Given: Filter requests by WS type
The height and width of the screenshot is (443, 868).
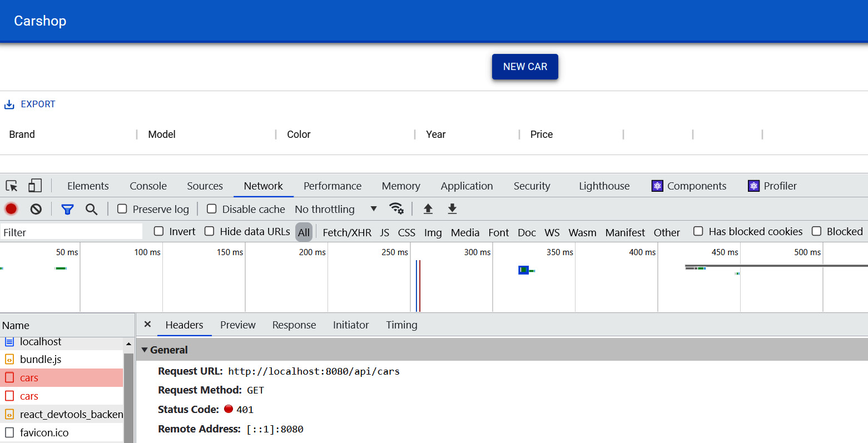Looking at the screenshot, I should point(552,232).
